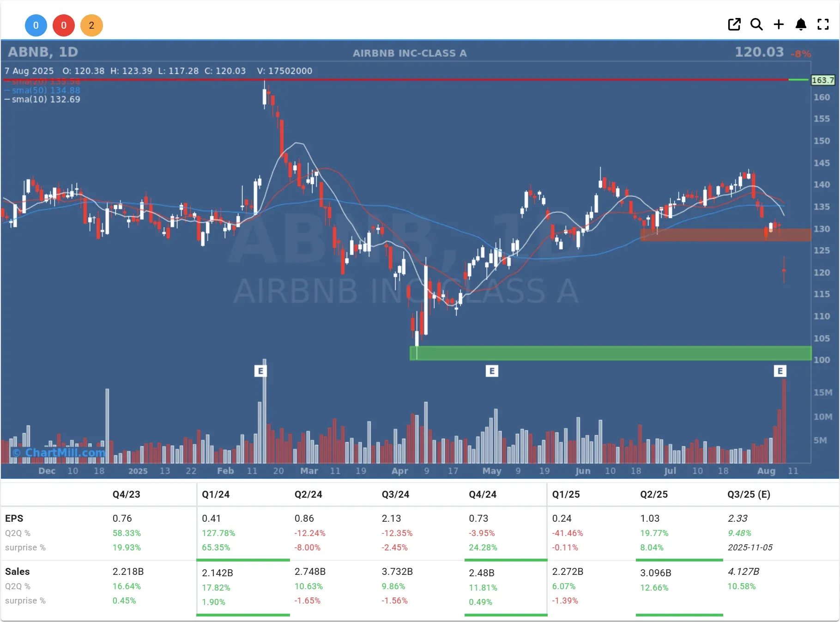Click the Q4/24 column header
This screenshot has width=840, height=622.
[x=483, y=494]
